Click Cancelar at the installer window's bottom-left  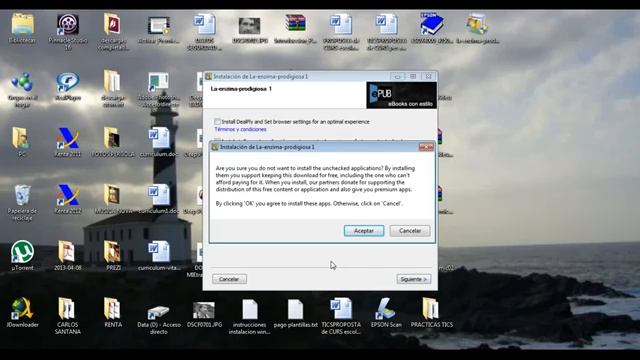229,279
